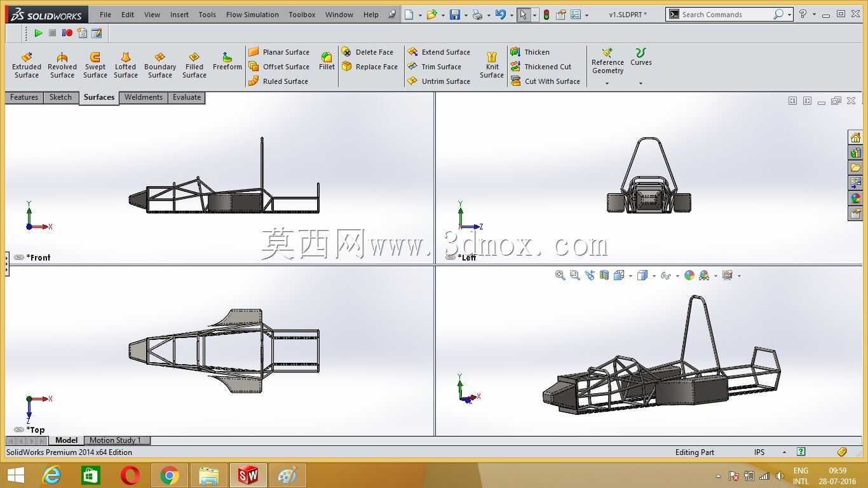
Task: Click the Thickened Cut command
Action: click(541, 67)
